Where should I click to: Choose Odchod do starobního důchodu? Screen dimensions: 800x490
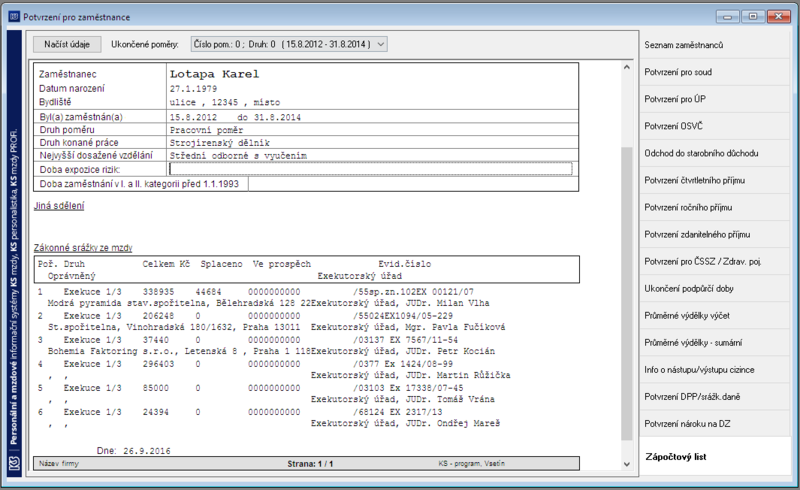(x=714, y=153)
